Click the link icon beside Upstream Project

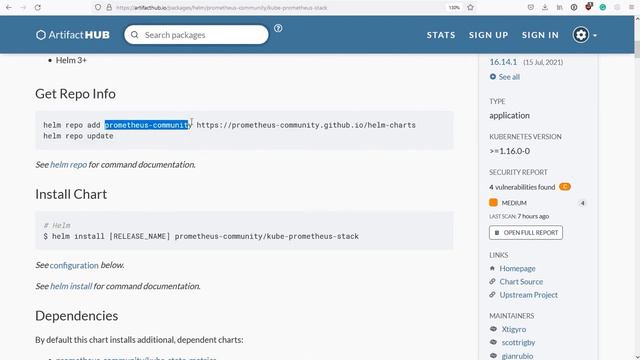[492, 294]
